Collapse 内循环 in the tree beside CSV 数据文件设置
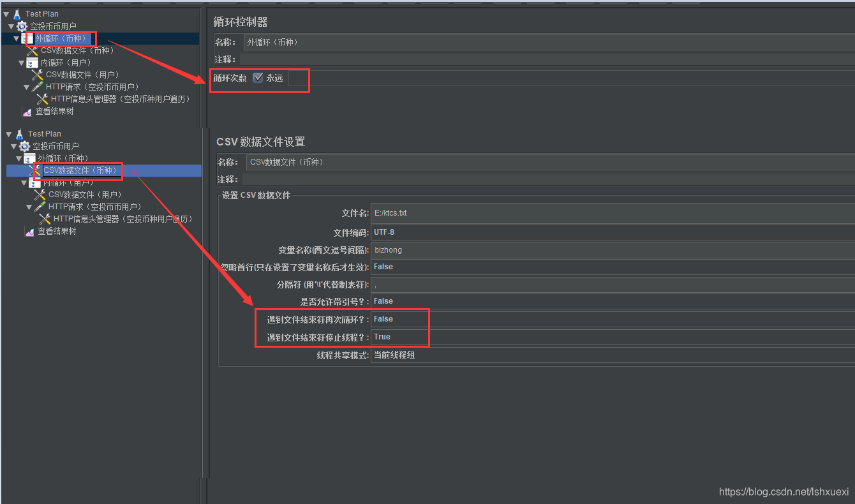Image resolution: width=855 pixels, height=504 pixels. (x=24, y=183)
